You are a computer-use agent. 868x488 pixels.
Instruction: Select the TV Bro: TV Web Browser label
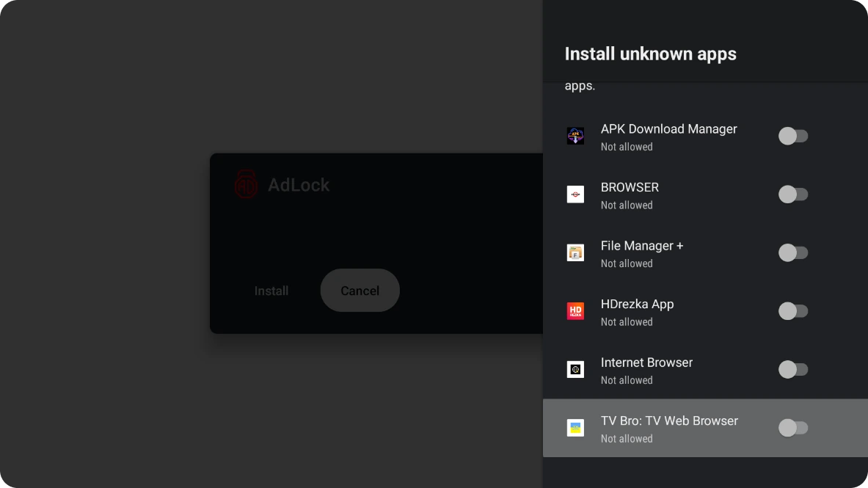pyautogui.click(x=669, y=421)
